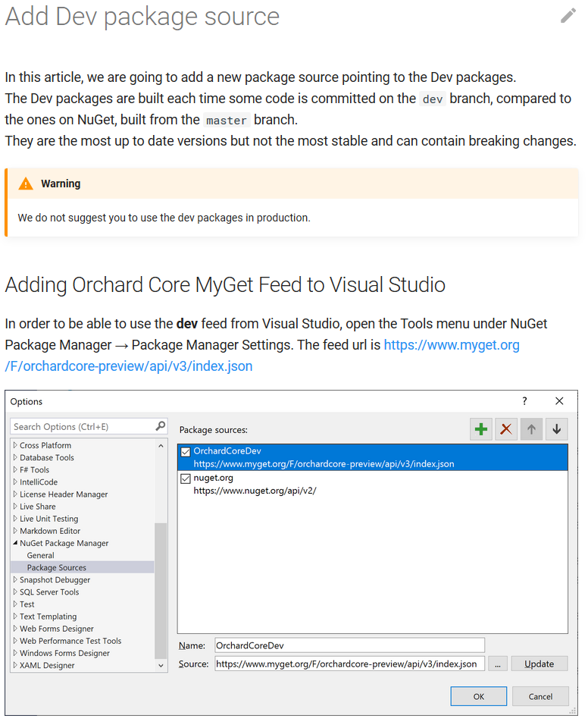588x725 pixels.
Task: Click the 'Add Dev package source' heading
Action: 142,17
